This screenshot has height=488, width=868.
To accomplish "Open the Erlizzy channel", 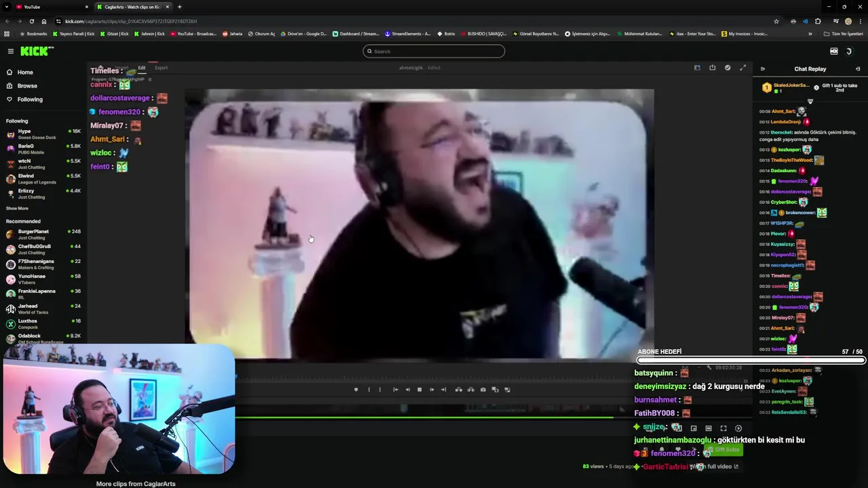I will point(43,193).
